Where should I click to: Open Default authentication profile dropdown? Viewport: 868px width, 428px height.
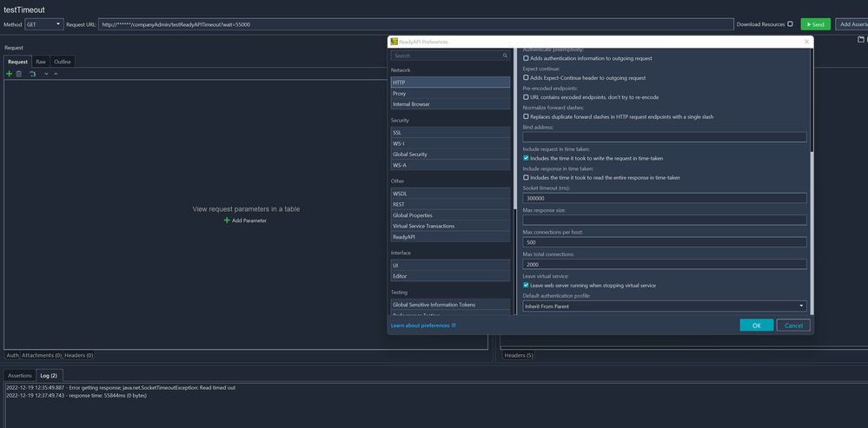(664, 306)
